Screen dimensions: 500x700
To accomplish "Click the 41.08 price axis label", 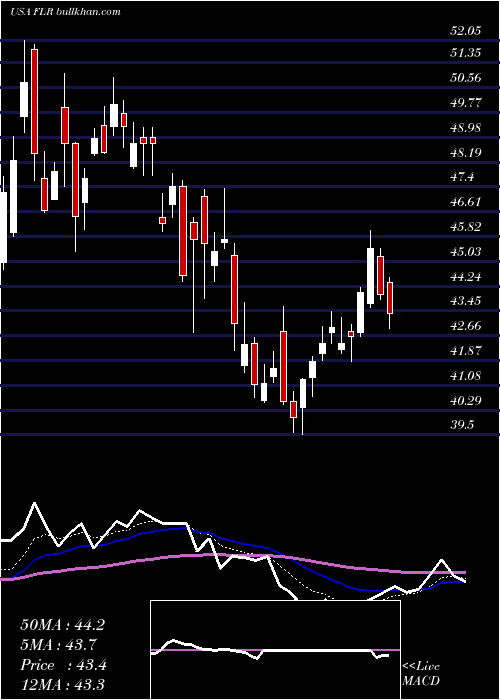I will pyautogui.click(x=466, y=375).
